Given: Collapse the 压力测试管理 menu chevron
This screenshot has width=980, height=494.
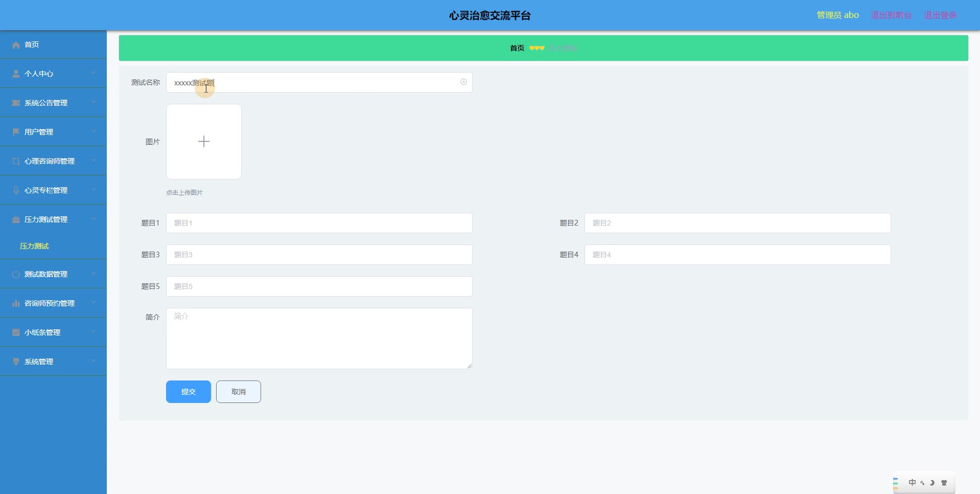Looking at the screenshot, I should [94, 219].
